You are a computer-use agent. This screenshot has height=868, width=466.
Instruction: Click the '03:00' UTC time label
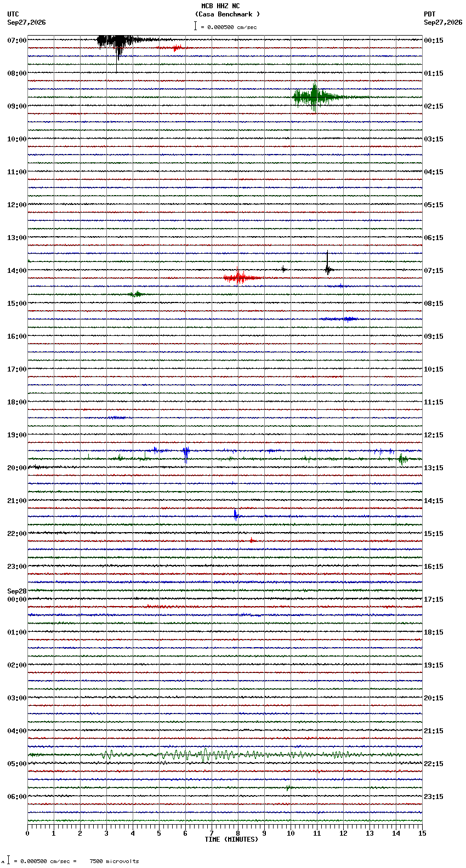coord(17,698)
